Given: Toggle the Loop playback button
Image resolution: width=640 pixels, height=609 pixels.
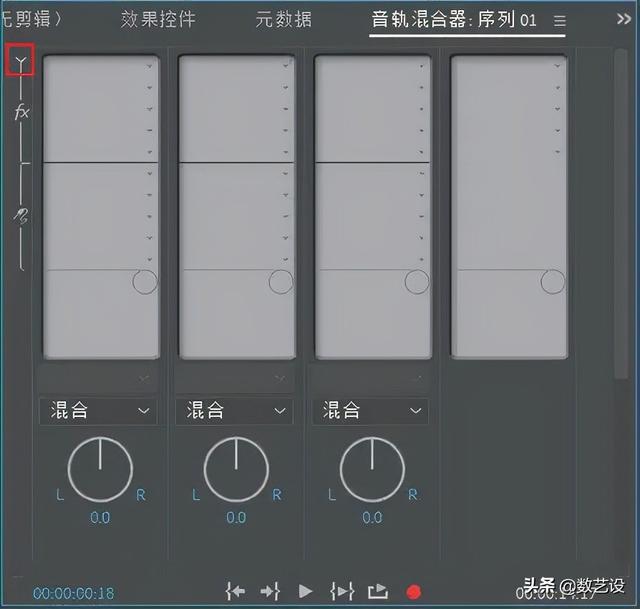Looking at the screenshot, I should (x=378, y=591).
